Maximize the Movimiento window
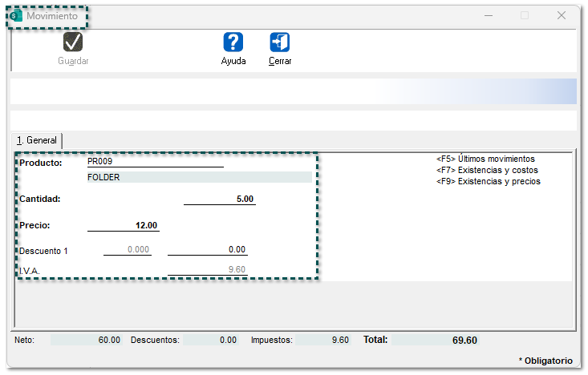The height and width of the screenshot is (375, 588). click(x=525, y=15)
